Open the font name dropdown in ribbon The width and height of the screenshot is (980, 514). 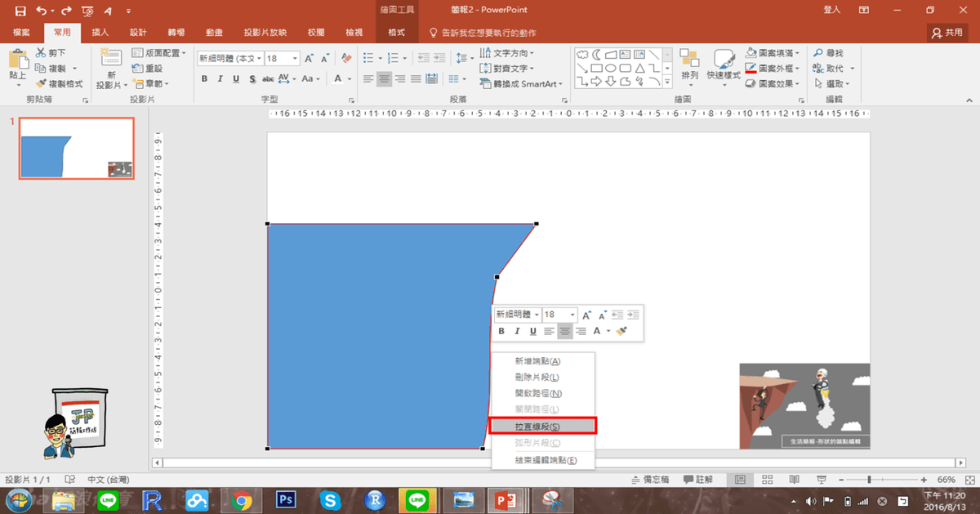coord(261,59)
